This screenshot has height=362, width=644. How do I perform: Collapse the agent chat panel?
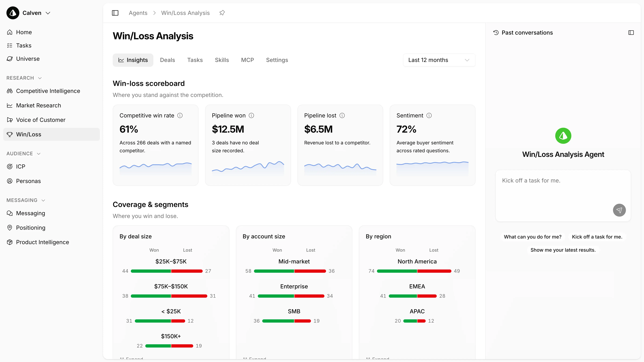click(x=631, y=33)
